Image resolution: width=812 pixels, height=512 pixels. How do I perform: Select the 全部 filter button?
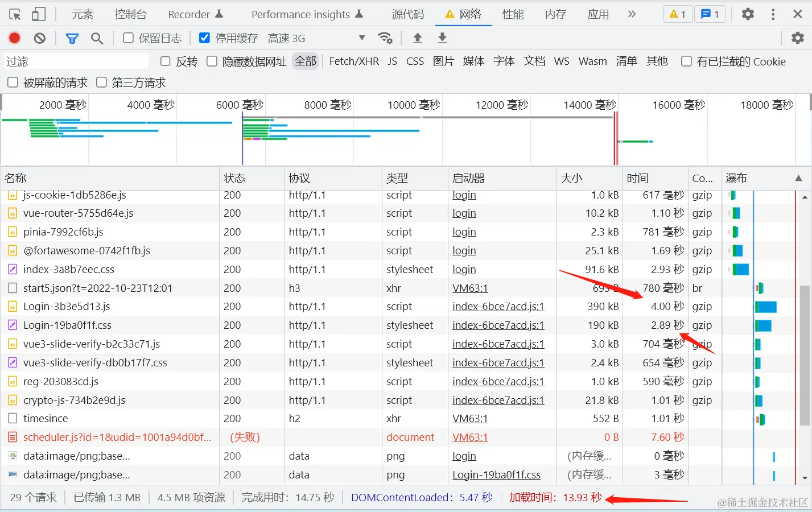click(x=306, y=61)
